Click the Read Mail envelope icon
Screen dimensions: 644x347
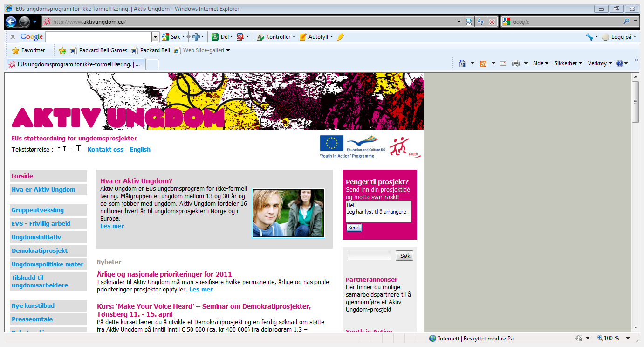[503, 63]
